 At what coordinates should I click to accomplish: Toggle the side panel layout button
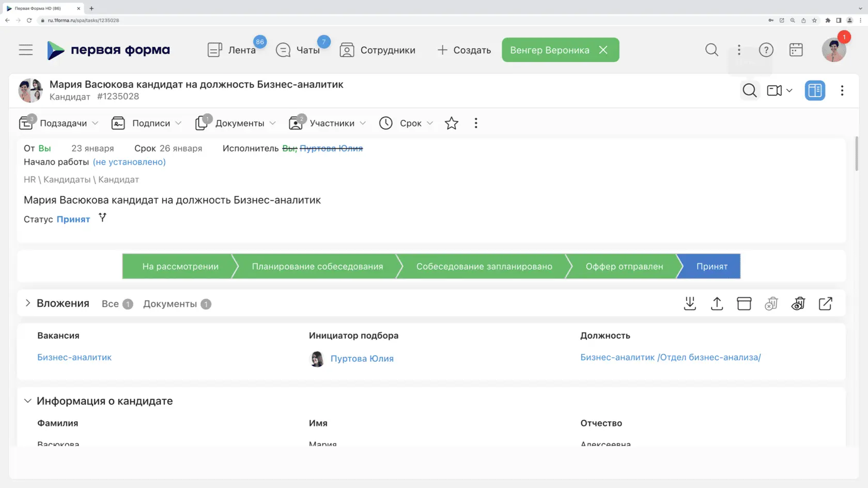[814, 91]
